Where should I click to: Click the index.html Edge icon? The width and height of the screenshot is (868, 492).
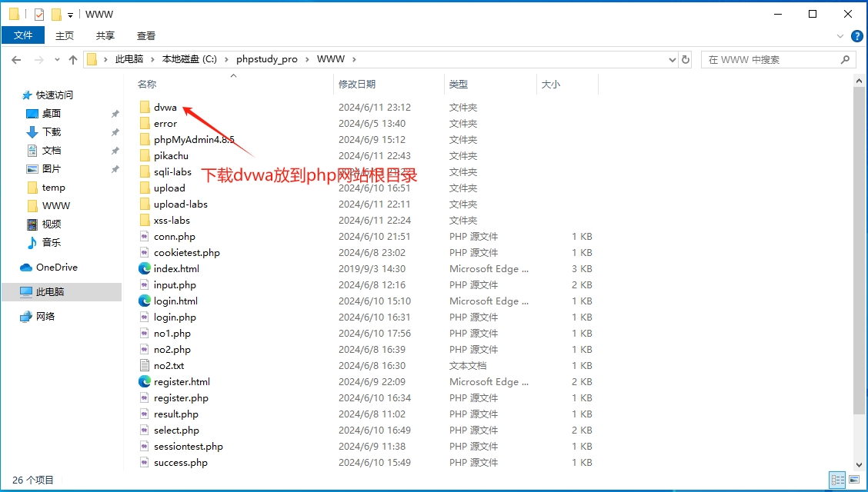(x=145, y=268)
